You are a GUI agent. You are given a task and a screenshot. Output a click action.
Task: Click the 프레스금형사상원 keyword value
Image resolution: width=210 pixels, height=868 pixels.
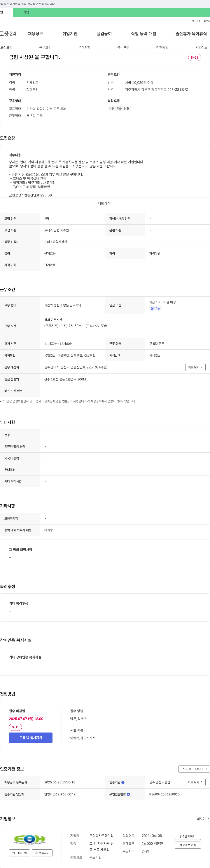[56, 242]
